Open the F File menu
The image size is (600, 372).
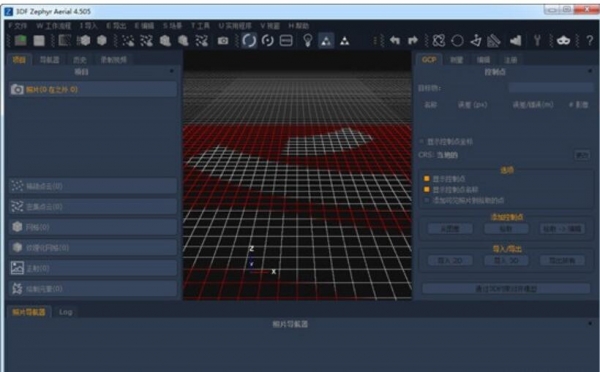tap(18, 26)
